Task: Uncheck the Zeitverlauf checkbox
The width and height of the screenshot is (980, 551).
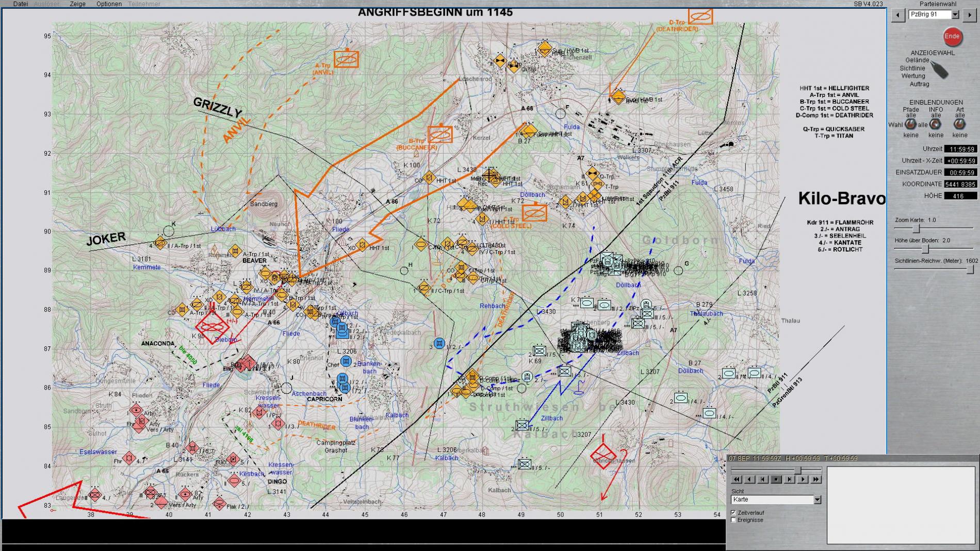Action: click(x=733, y=513)
